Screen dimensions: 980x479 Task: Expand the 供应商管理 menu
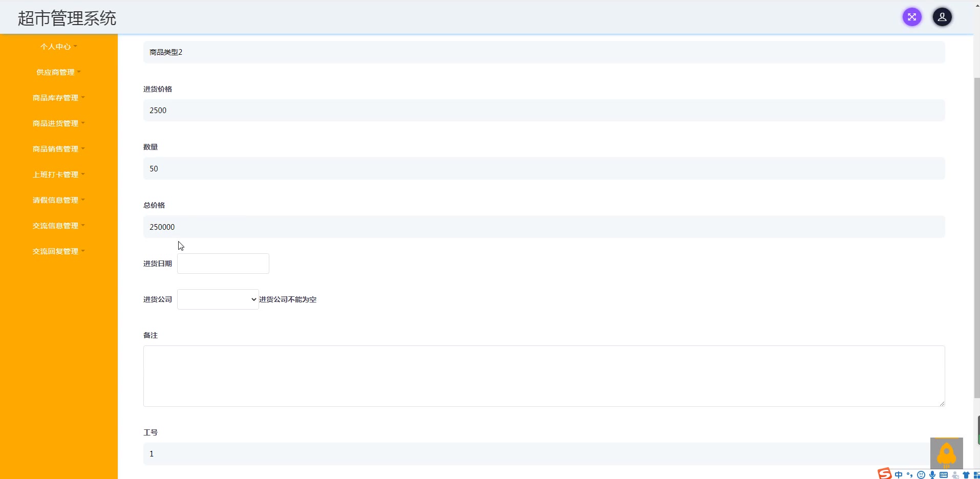click(x=58, y=72)
